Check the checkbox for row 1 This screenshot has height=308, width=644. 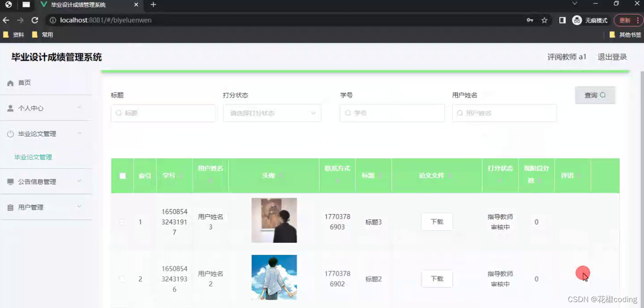[122, 222]
